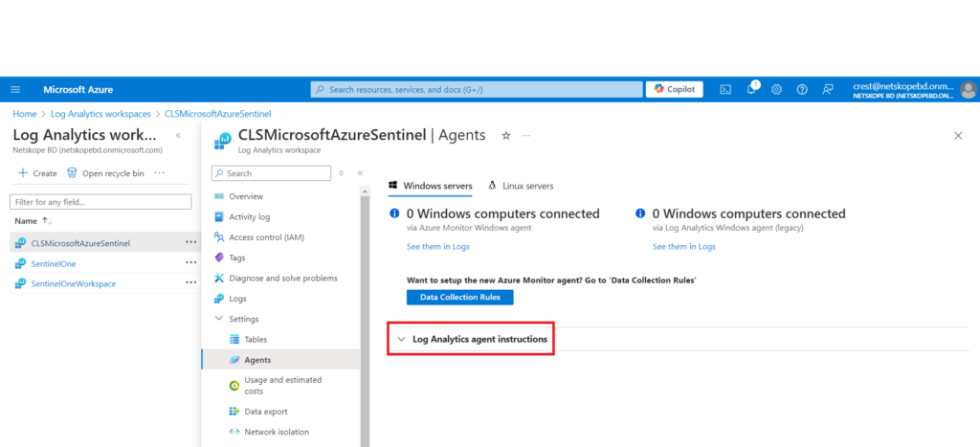
Task: Sort workspaces by Name column
Action: point(33,221)
